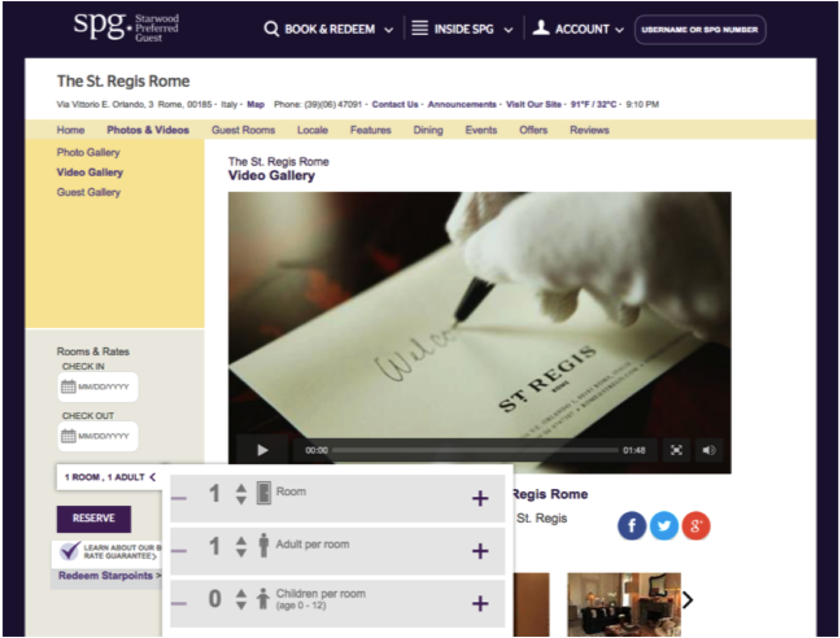Decrease room count with minus
The image size is (840, 638).
point(179,499)
